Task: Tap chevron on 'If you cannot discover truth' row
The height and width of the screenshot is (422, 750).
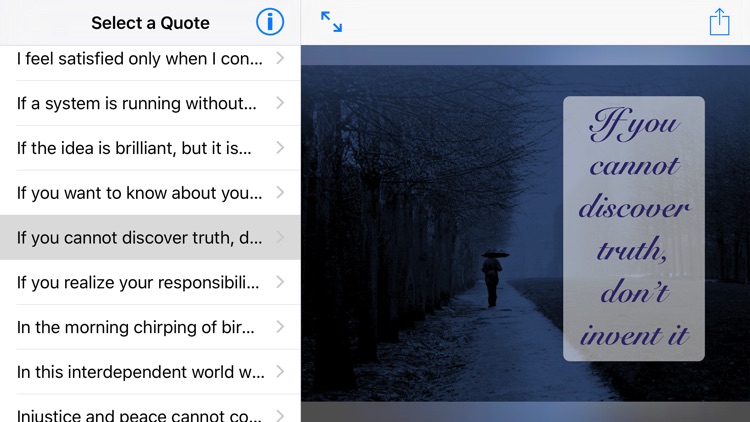Action: click(280, 237)
